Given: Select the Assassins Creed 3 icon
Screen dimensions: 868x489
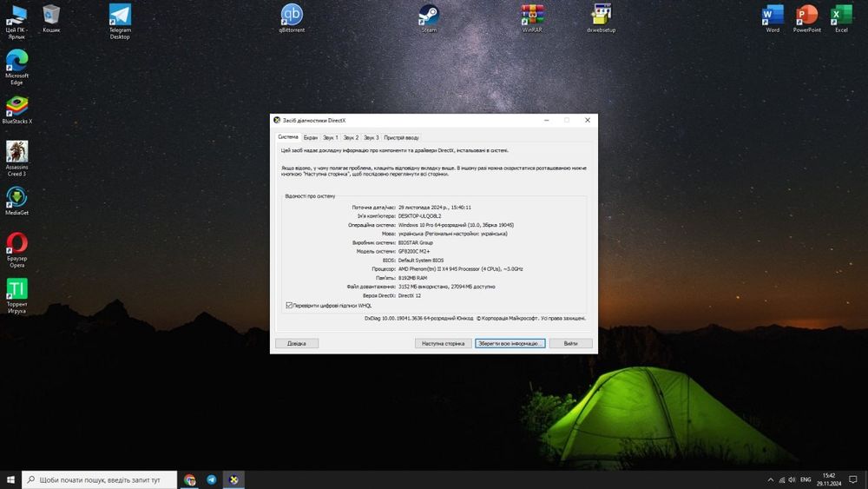Looking at the screenshot, I should 16,159.
